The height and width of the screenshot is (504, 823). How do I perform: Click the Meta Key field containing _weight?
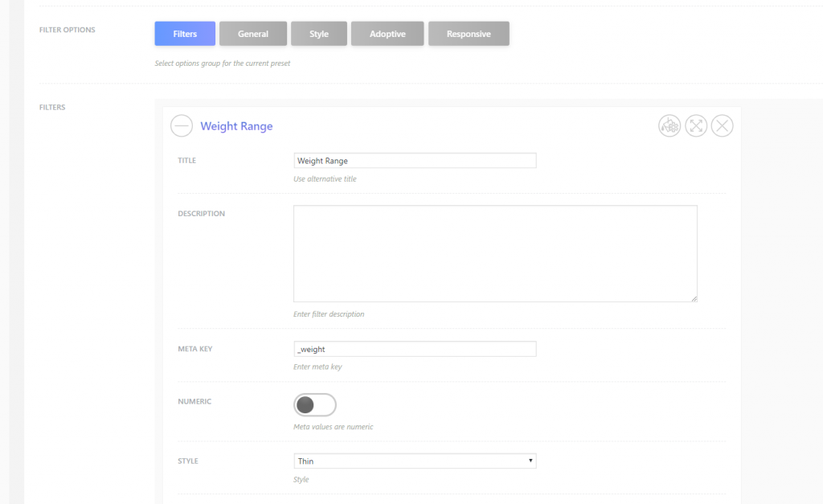[415, 349]
